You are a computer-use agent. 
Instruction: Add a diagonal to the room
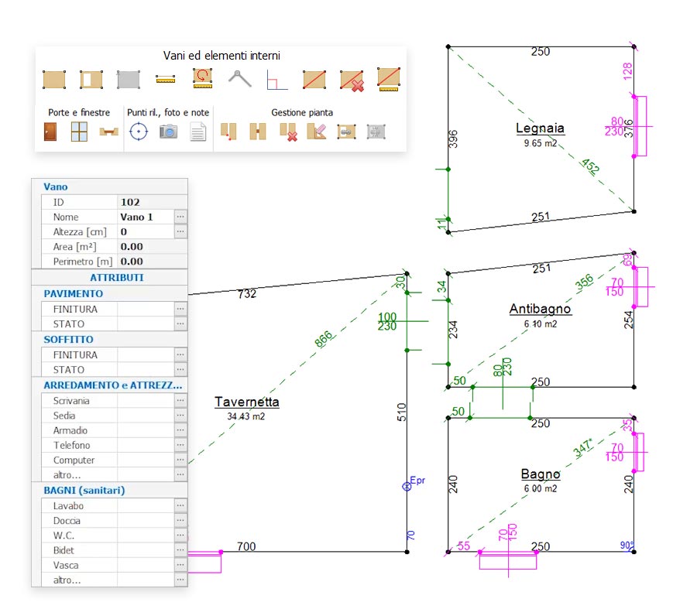click(314, 80)
